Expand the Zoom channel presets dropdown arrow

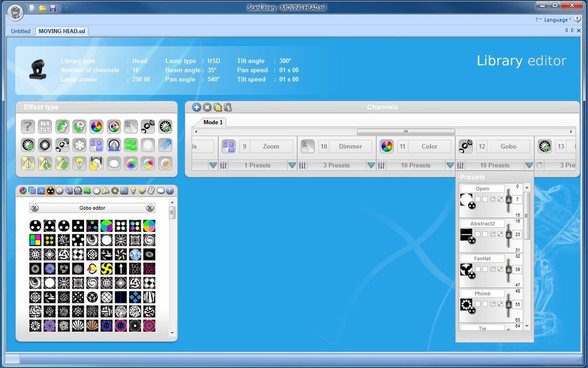(292, 165)
